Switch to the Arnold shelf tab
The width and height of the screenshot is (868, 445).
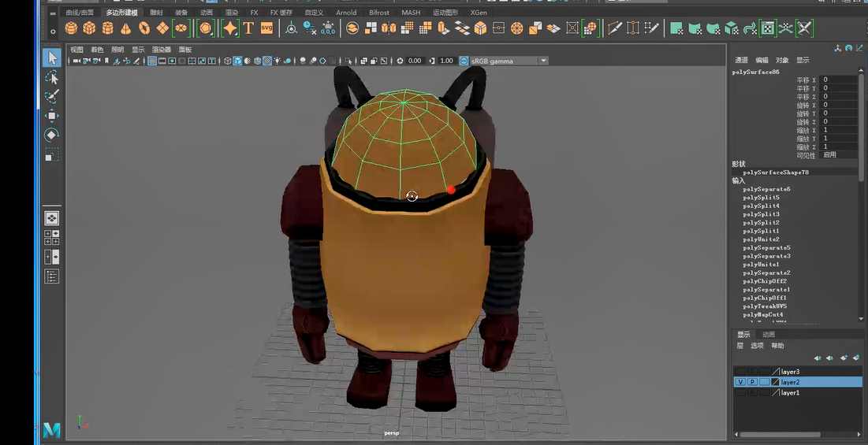tap(345, 13)
